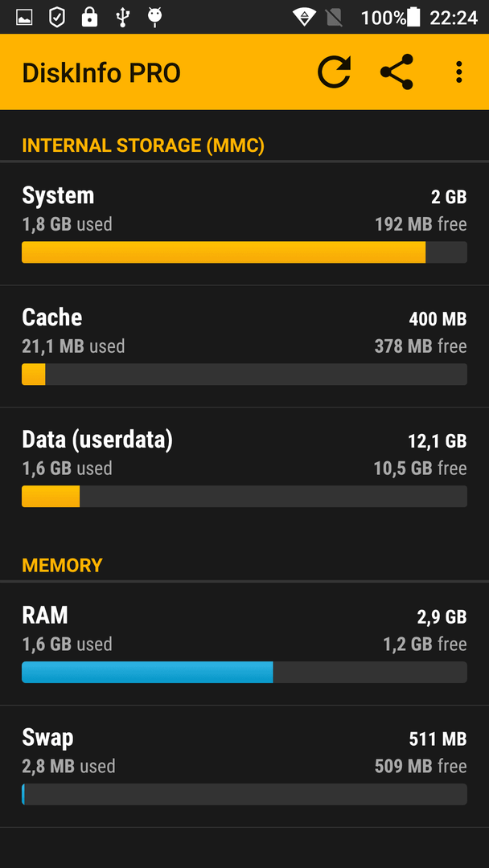The width and height of the screenshot is (489, 868).
Task: Tap the Internal Storage (MMC) section header
Action: coord(143,145)
